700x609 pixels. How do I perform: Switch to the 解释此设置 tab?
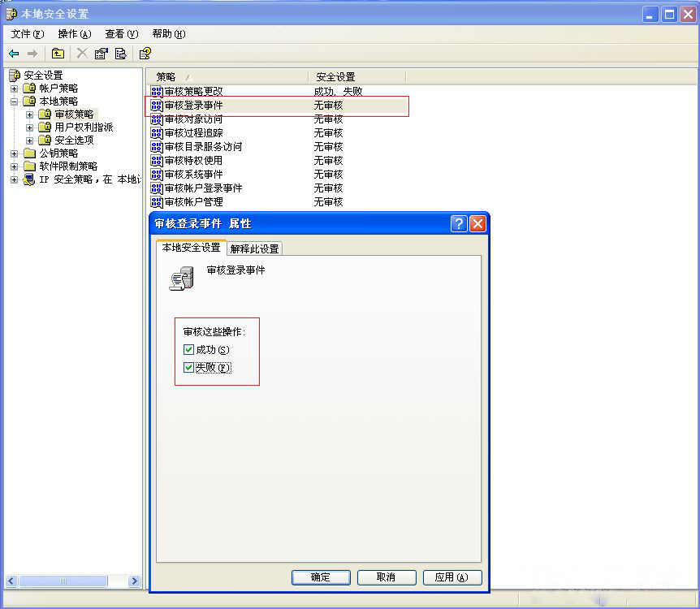point(254,248)
